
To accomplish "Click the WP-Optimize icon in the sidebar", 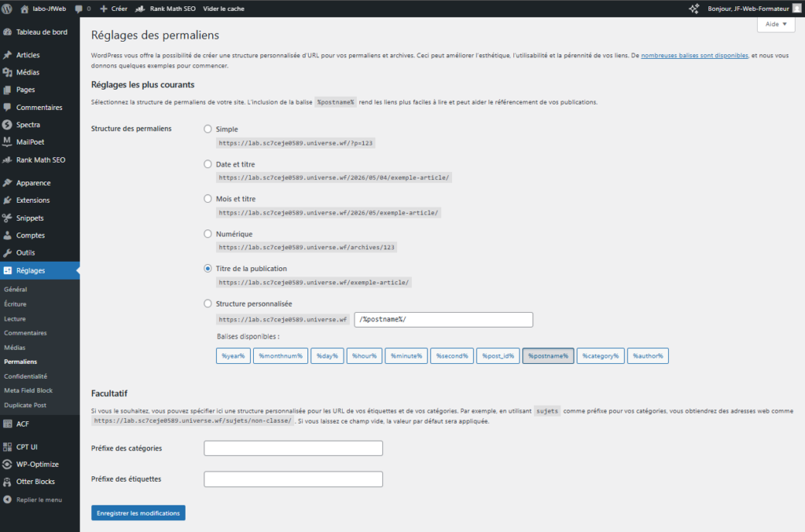I will [7, 464].
